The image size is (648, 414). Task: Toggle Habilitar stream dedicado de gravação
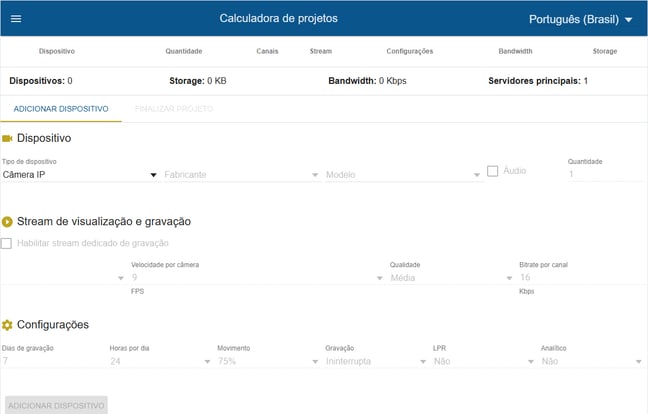point(7,243)
